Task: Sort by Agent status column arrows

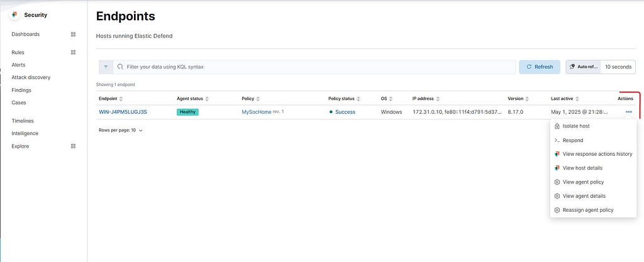Action: [207, 99]
